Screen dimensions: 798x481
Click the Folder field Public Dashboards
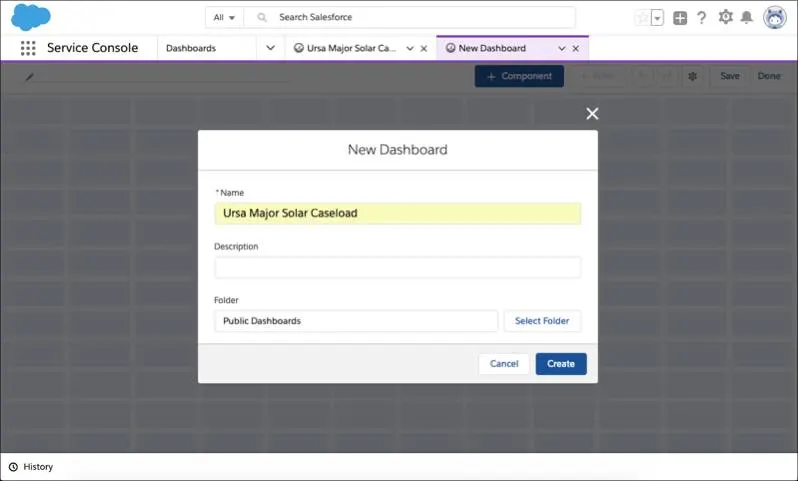(356, 321)
